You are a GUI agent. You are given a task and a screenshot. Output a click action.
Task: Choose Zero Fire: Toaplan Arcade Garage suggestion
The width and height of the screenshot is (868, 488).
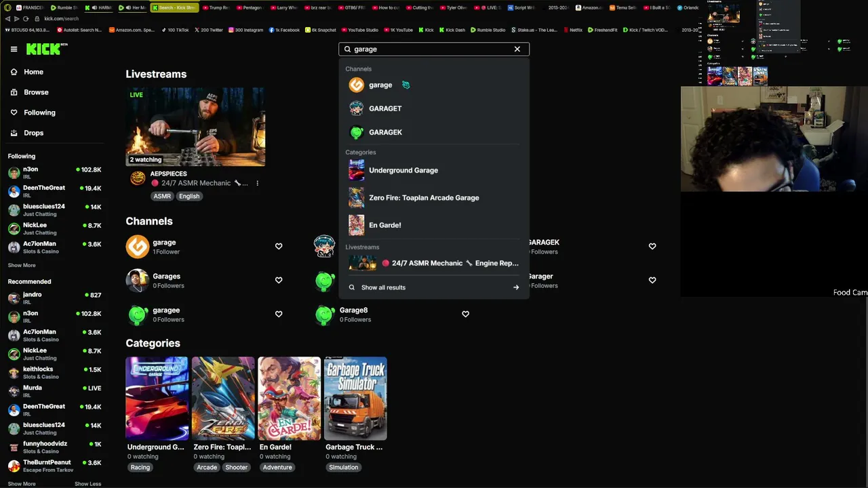(x=434, y=198)
